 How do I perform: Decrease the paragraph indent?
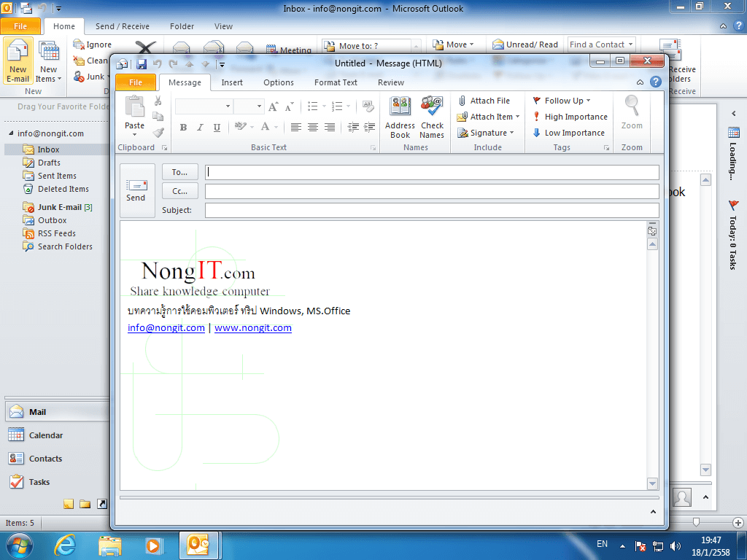tap(353, 127)
